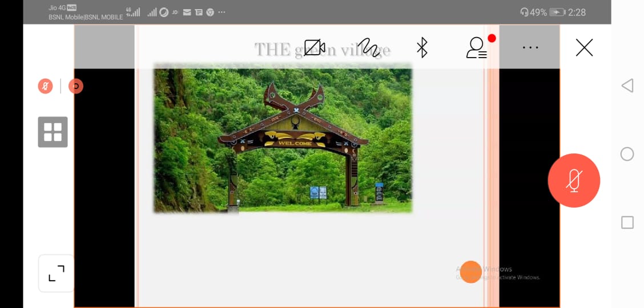The width and height of the screenshot is (644, 308).
Task: Unmute with the large red microphone button
Action: coord(574,180)
